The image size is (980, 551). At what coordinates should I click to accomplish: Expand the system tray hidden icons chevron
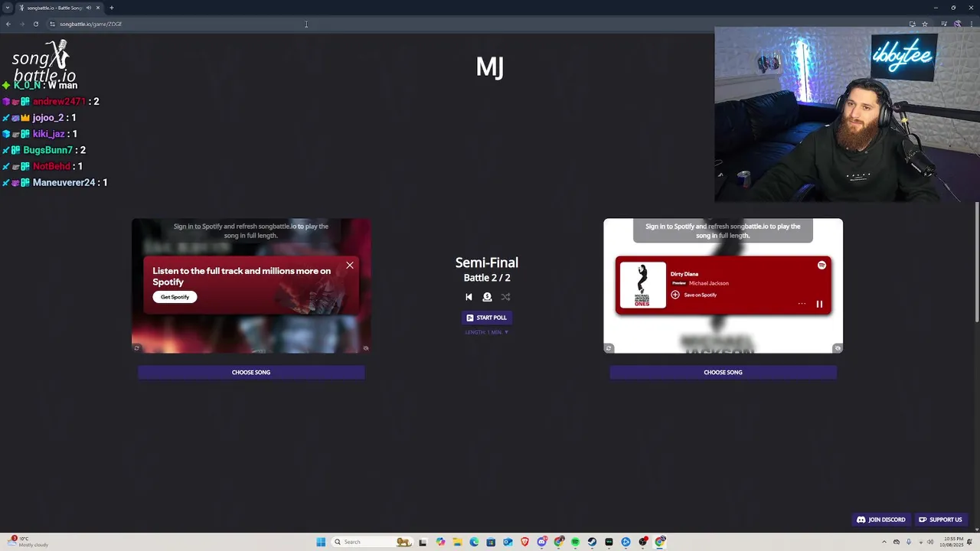[884, 542]
